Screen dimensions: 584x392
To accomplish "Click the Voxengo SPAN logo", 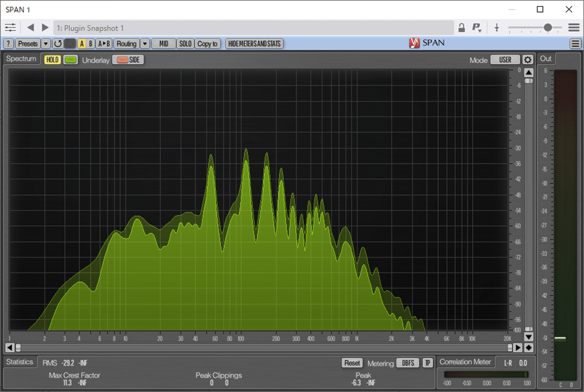I will tap(427, 43).
